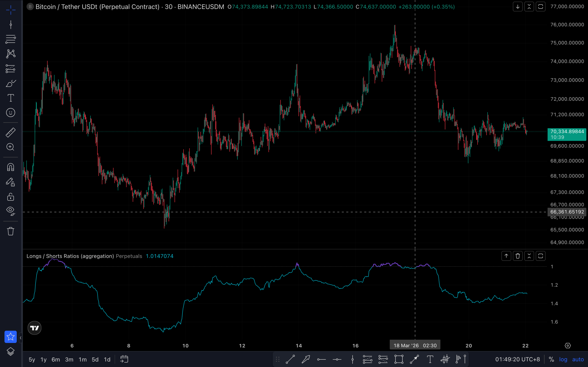This screenshot has height=367, width=588.
Task: Toggle log scale on price axis
Action: click(563, 359)
